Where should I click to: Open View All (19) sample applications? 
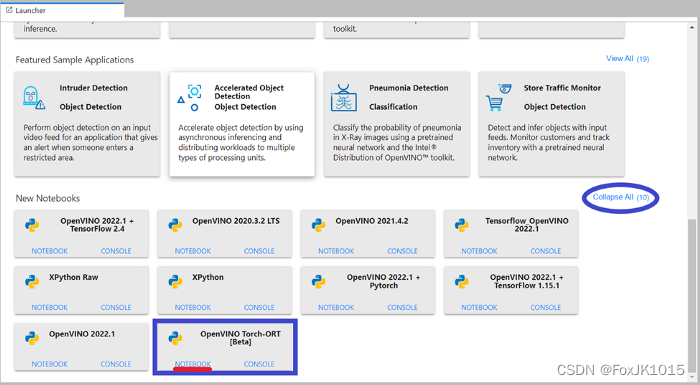pyautogui.click(x=627, y=59)
